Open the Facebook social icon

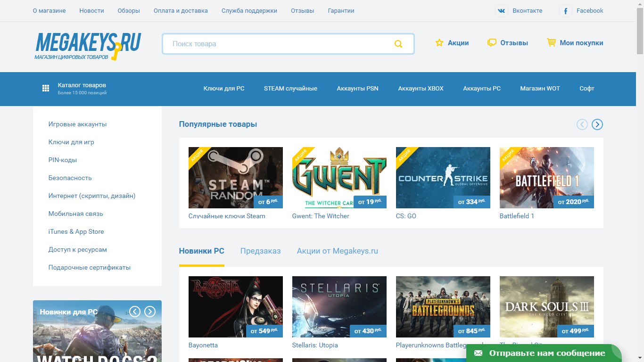click(x=566, y=11)
